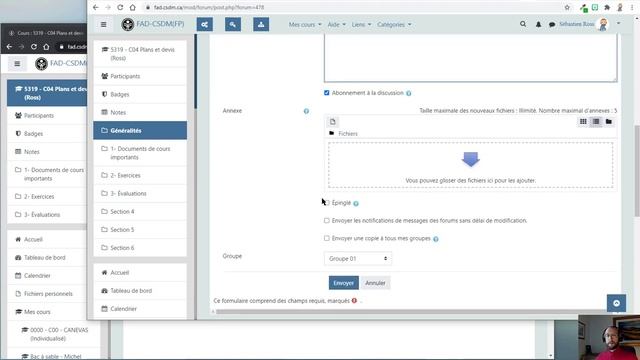
Task: Click the blue search toolbar button
Action: pyautogui.click(x=233, y=24)
